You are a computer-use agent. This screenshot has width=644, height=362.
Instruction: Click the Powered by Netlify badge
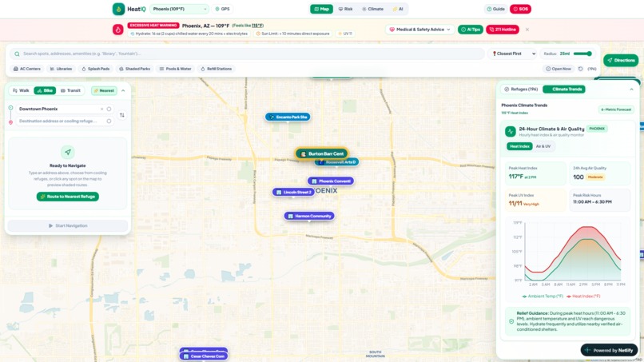[x=609, y=350]
